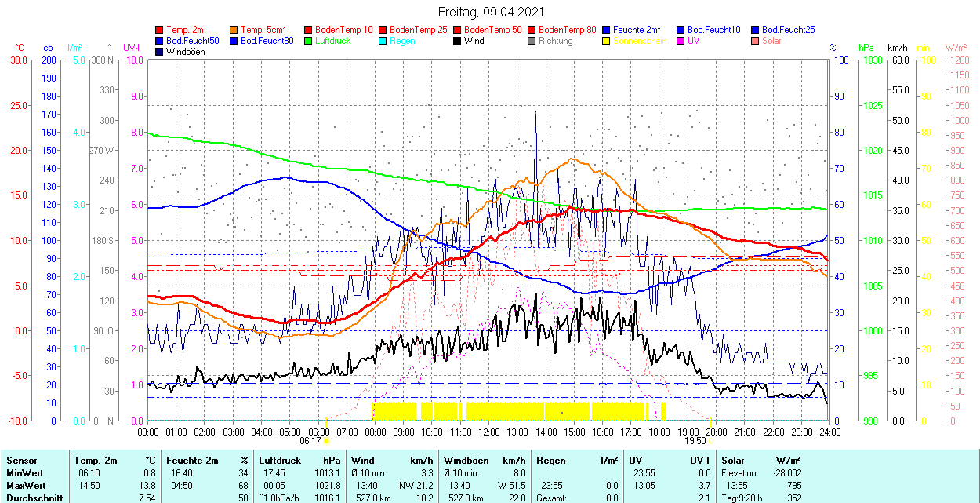
Task: Click the Freitag, 09.04.2021 chart title
Action: click(x=490, y=13)
